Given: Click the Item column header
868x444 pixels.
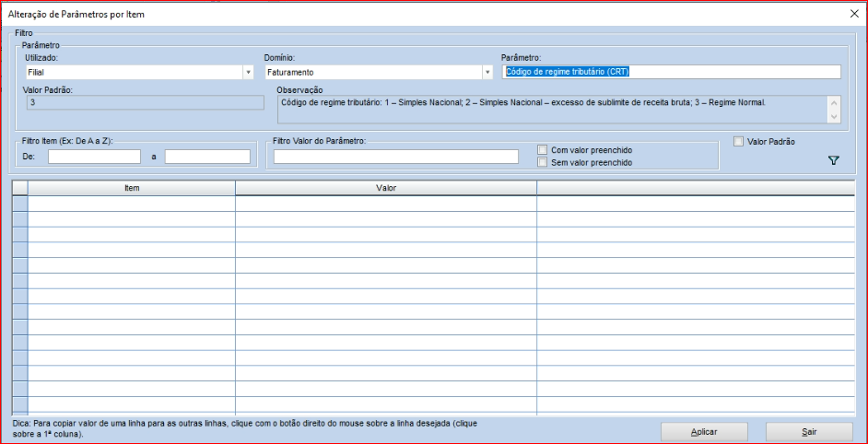Looking at the screenshot, I should click(x=132, y=188).
